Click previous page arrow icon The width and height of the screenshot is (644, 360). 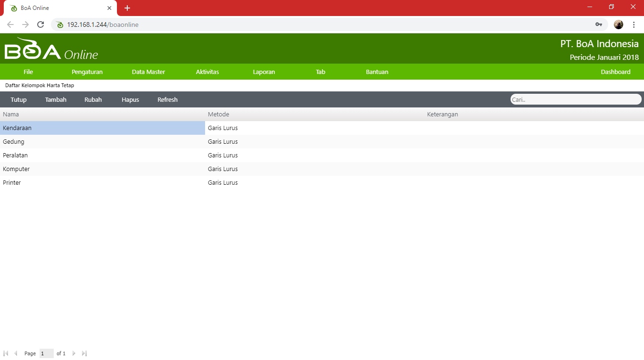coord(16,353)
